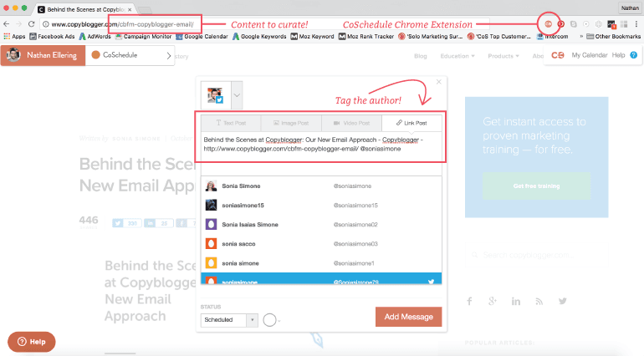Select the Behind the Scenes browser tab
This screenshot has height=356, width=644.
pos(84,9)
